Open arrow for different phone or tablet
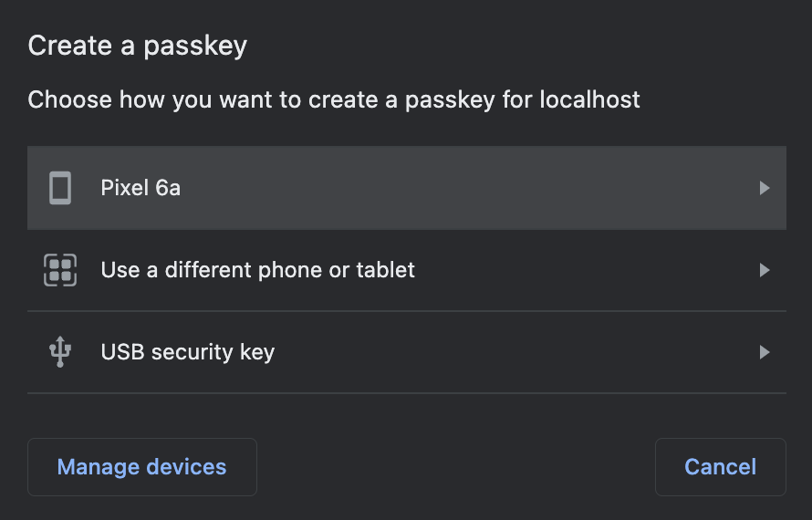Image resolution: width=812 pixels, height=520 pixels. pyautogui.click(x=765, y=270)
